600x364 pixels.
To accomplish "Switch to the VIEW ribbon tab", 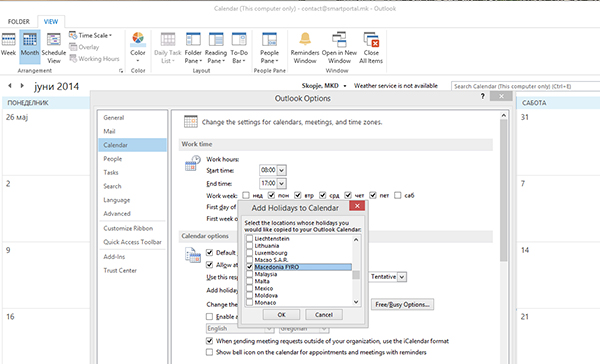I will point(51,21).
